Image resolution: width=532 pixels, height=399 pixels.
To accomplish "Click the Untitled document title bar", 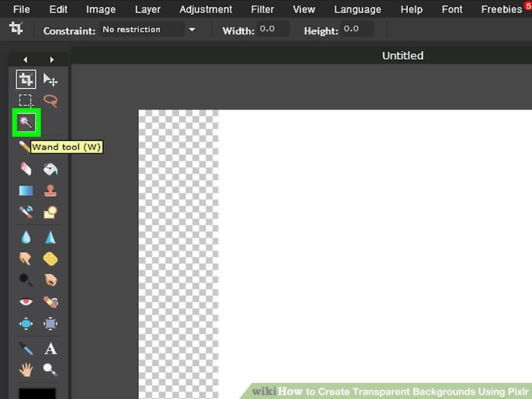I will pos(302,56).
